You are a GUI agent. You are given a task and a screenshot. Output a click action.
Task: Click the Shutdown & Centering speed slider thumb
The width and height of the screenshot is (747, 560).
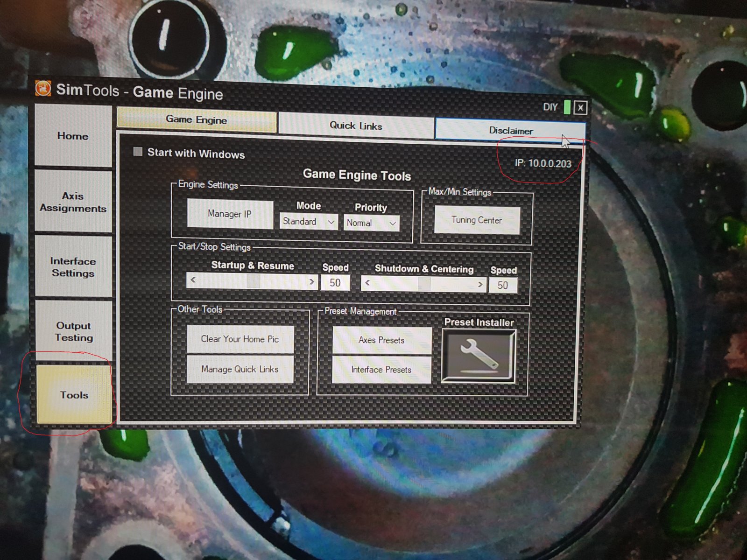(424, 283)
